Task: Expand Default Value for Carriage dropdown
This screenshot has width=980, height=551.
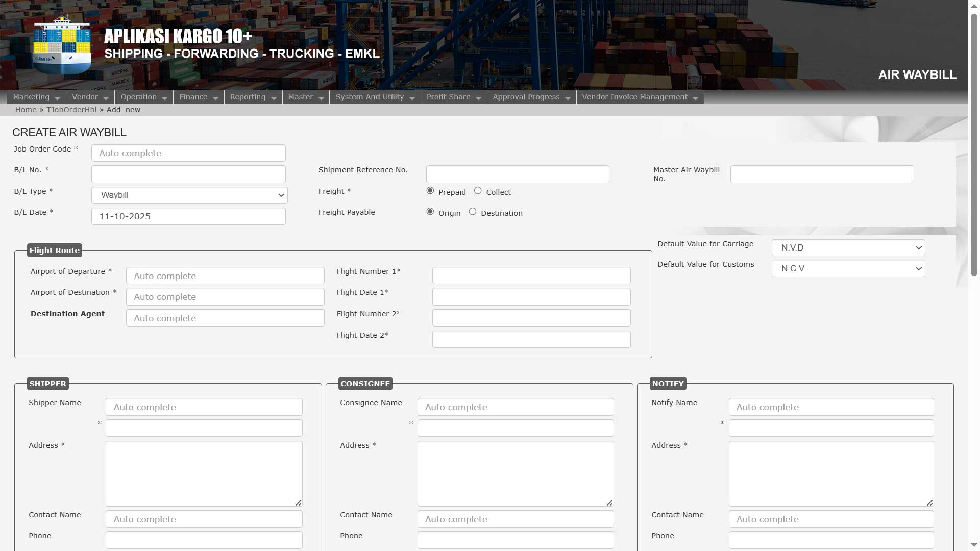Action: tap(848, 248)
